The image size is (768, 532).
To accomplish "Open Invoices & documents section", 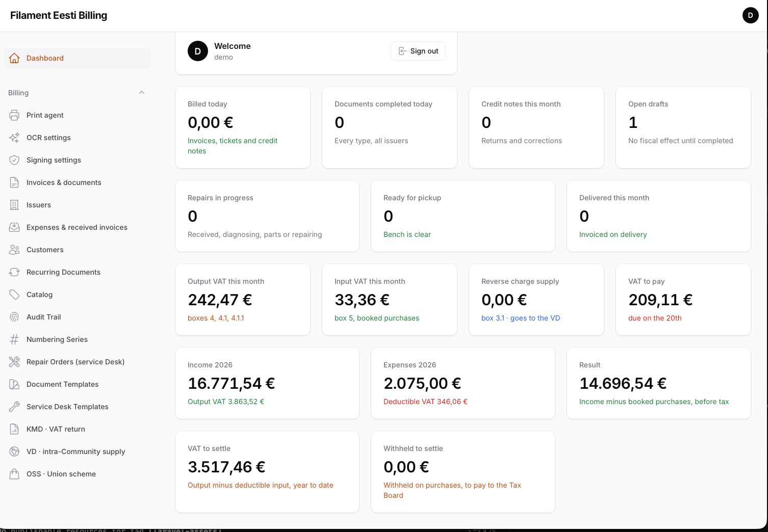I will point(78,182).
